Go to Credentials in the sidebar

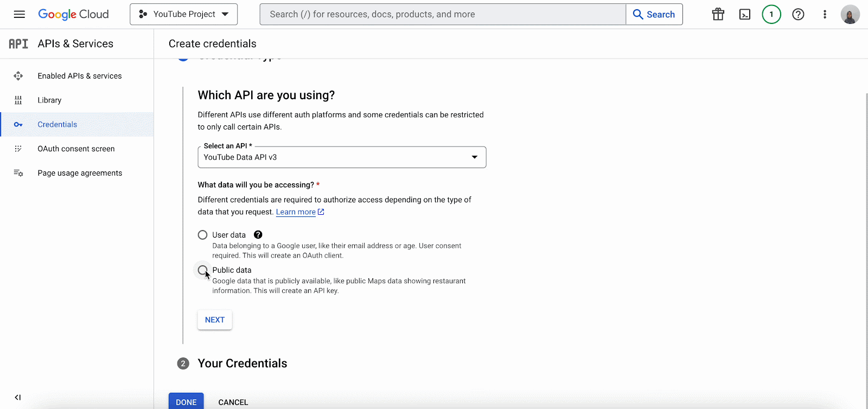(77, 125)
